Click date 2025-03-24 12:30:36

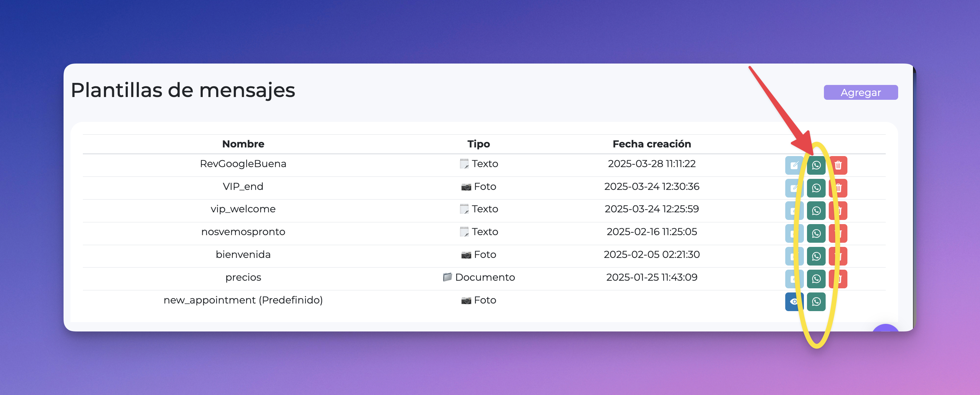(652, 186)
